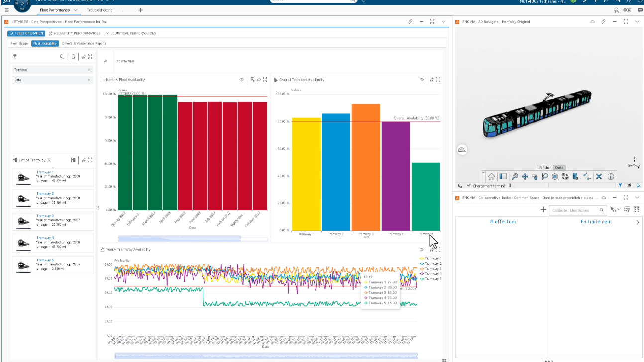Expand the Date filter

click(x=52, y=80)
